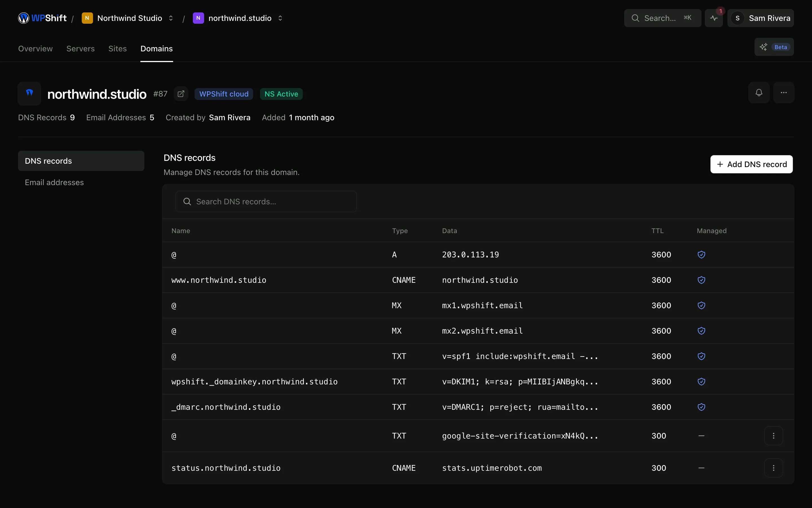Open the activity pulse notifications icon

tap(714, 18)
